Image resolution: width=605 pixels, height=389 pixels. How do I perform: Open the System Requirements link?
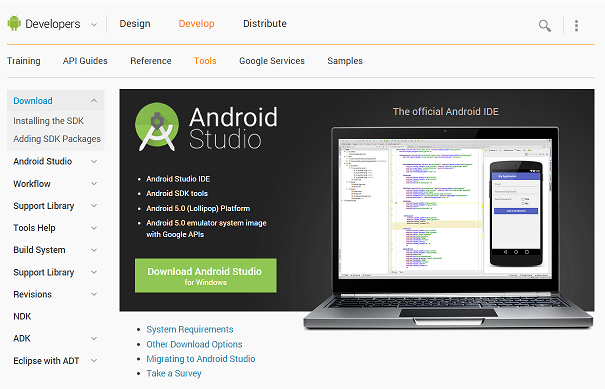tap(189, 330)
